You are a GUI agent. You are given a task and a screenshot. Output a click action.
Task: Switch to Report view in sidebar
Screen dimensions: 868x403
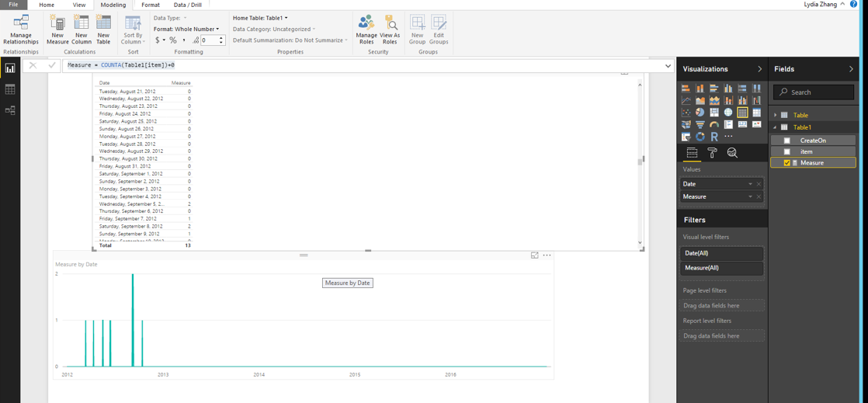click(x=10, y=68)
